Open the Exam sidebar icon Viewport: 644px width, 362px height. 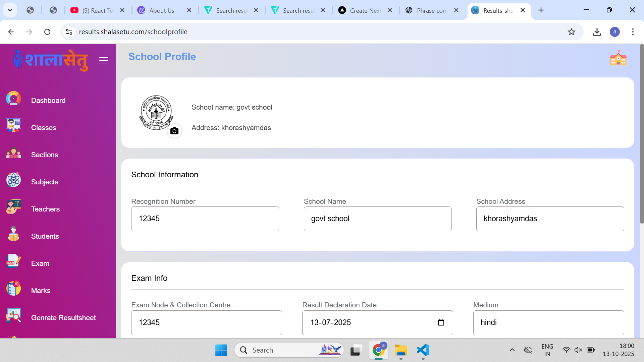coord(13,262)
